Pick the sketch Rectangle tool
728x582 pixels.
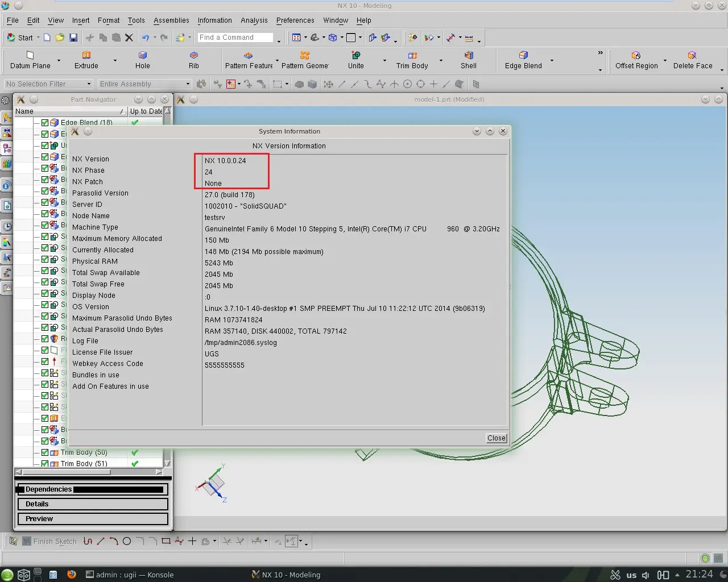[166, 541]
